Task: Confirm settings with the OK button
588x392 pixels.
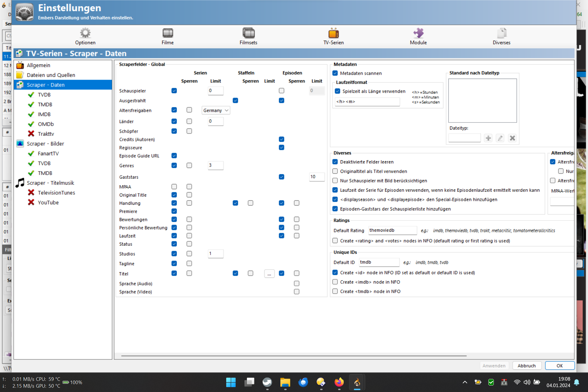Action: click(560, 366)
